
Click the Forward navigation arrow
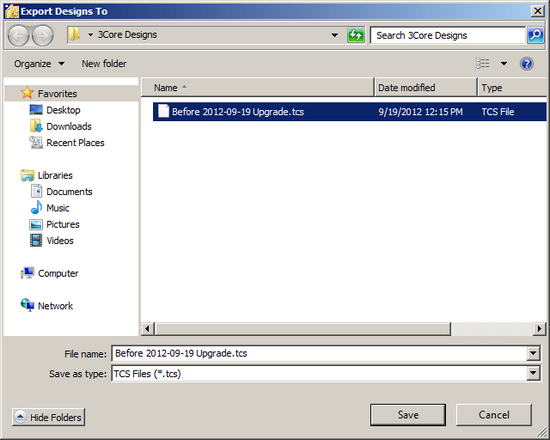pyautogui.click(x=42, y=35)
